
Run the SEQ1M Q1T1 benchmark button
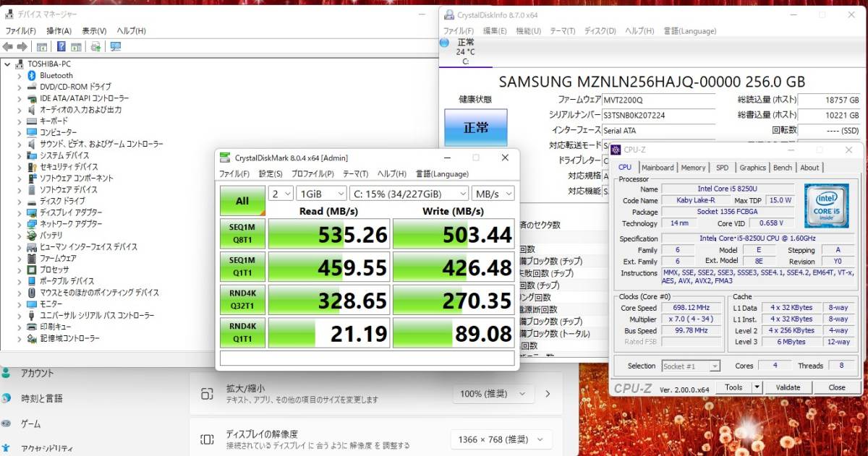242,267
